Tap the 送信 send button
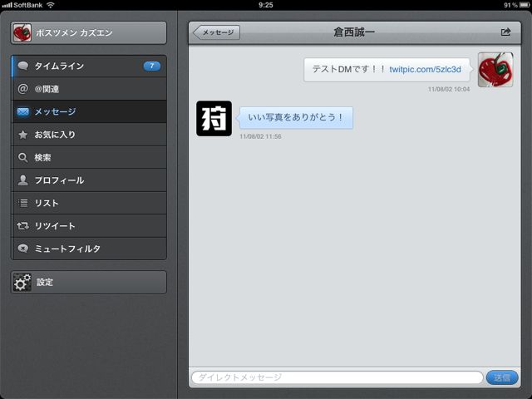 coord(502,377)
